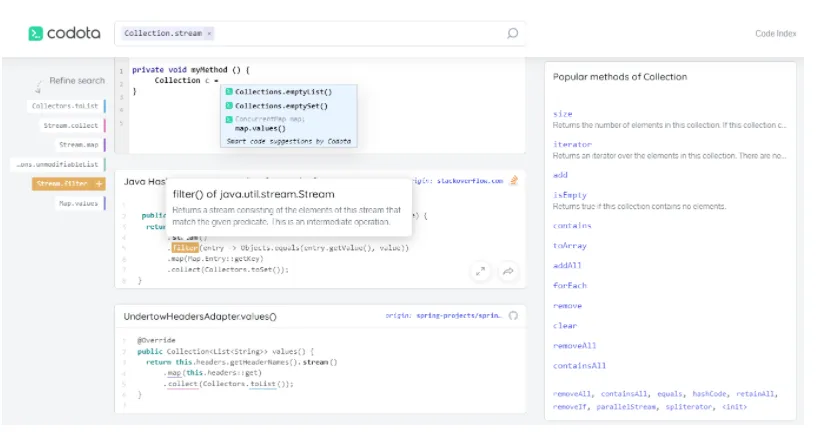Toggle the Stream.map refine filter
This screenshot has height=437, width=816.
77,145
